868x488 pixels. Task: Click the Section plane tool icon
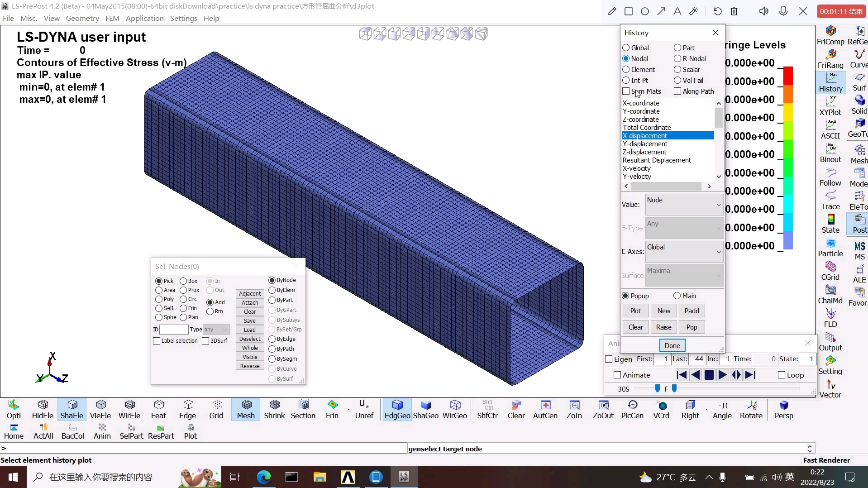pos(303,409)
